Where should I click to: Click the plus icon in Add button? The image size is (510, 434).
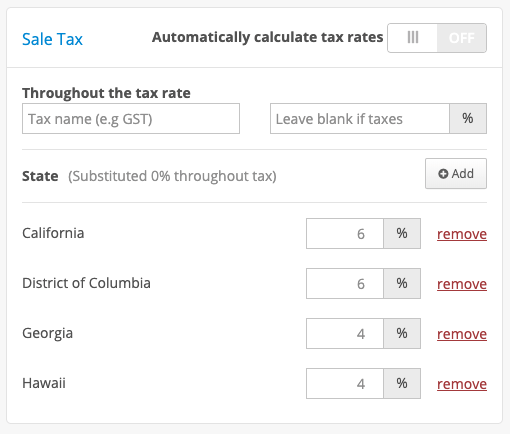[x=443, y=174]
